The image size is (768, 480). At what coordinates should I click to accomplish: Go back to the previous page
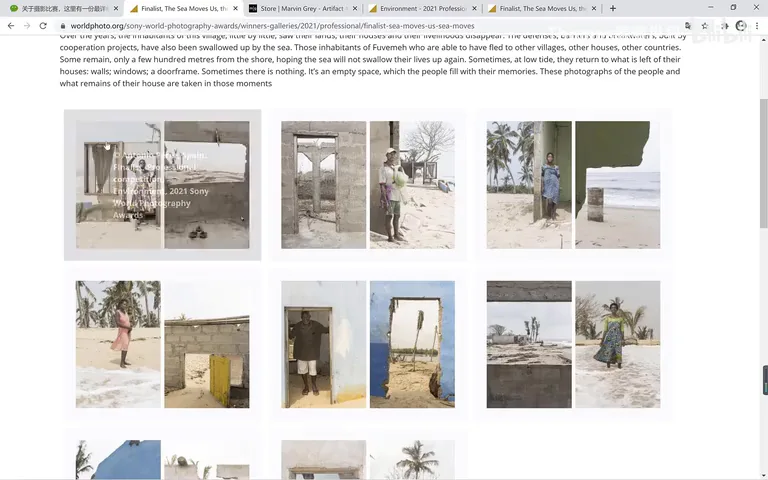tap(11, 26)
